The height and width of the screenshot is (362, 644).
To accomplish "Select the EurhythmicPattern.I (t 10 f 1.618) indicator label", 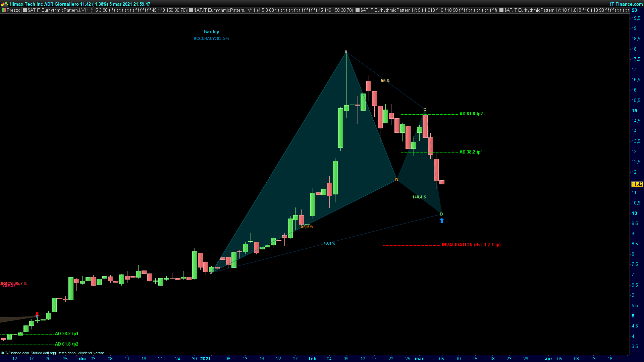I will coord(567,10).
